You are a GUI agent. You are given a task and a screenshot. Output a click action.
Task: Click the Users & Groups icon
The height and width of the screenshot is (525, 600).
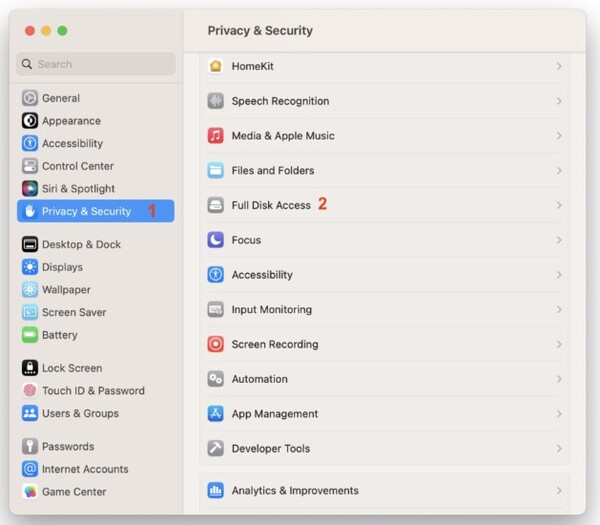[x=30, y=413]
